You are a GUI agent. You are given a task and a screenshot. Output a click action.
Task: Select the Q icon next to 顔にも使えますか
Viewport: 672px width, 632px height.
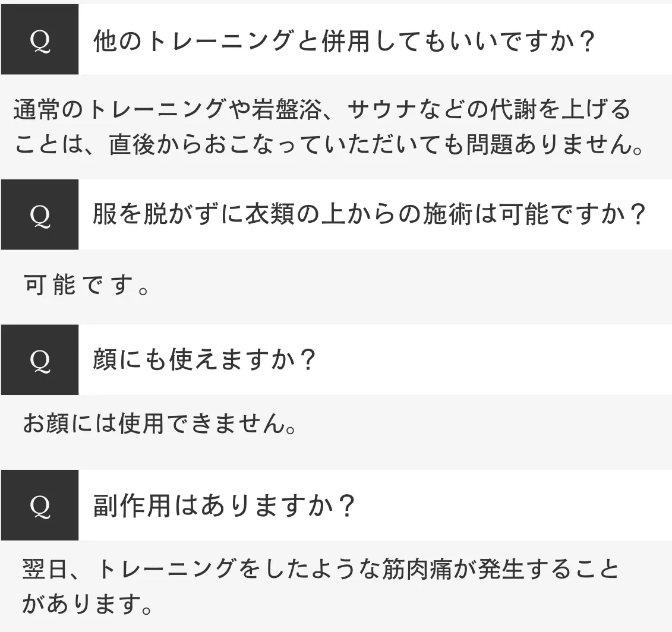point(40,361)
